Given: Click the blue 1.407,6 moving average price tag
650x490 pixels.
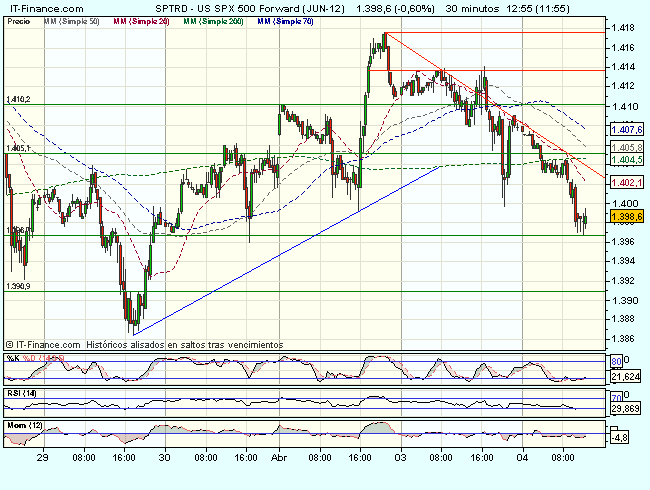Looking at the screenshot, I should [x=625, y=129].
